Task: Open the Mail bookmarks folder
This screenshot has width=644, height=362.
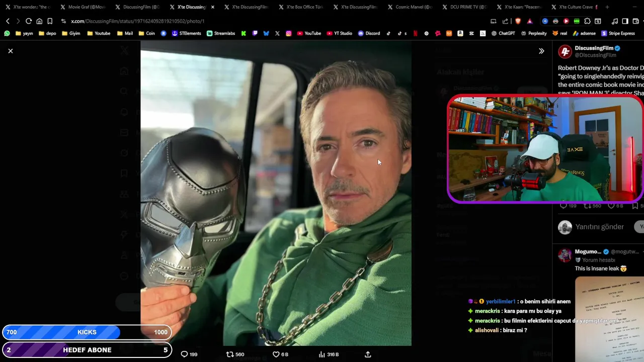Action: click(125, 33)
